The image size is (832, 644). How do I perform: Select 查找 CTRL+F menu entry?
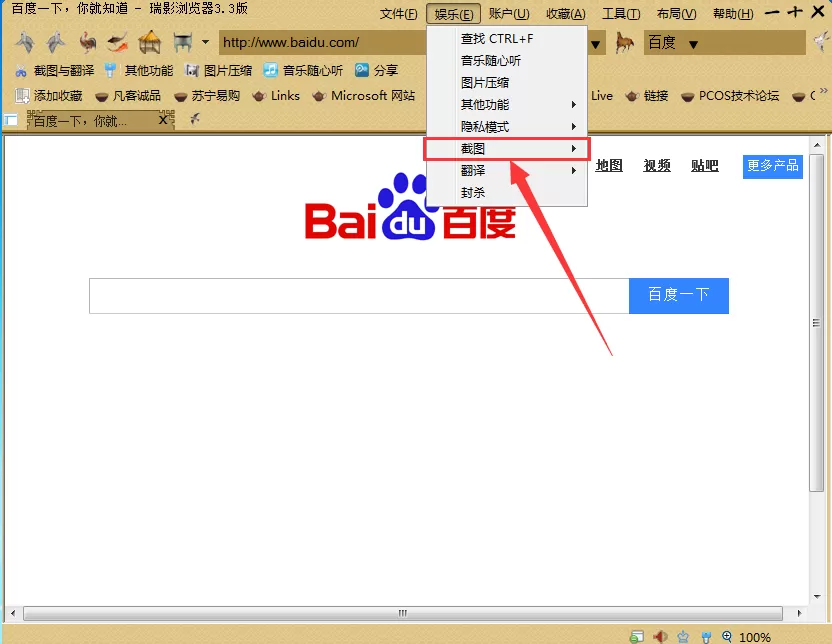(x=507, y=39)
